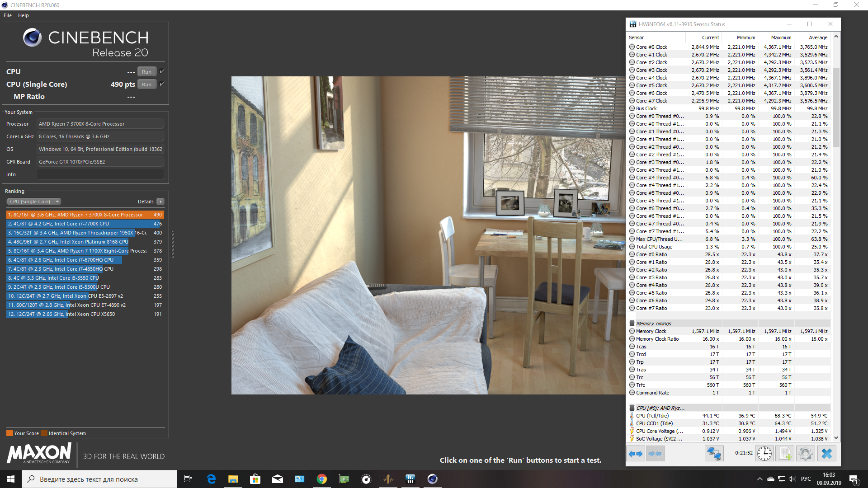Open HWiNFO sensor settings gear
This screenshot has height=488, width=868.
tap(805, 454)
